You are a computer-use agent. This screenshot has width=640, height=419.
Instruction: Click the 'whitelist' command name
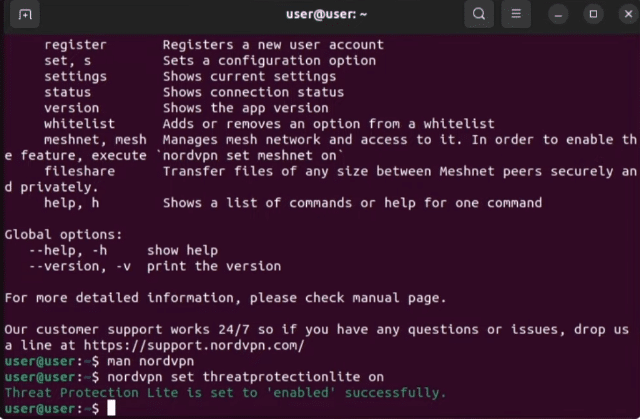click(80, 124)
